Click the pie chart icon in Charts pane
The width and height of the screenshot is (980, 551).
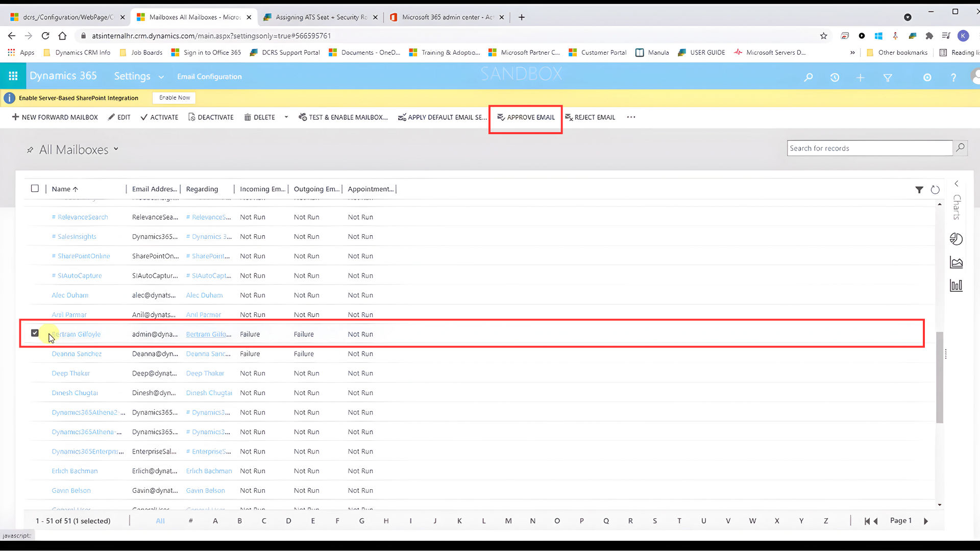coord(956,239)
